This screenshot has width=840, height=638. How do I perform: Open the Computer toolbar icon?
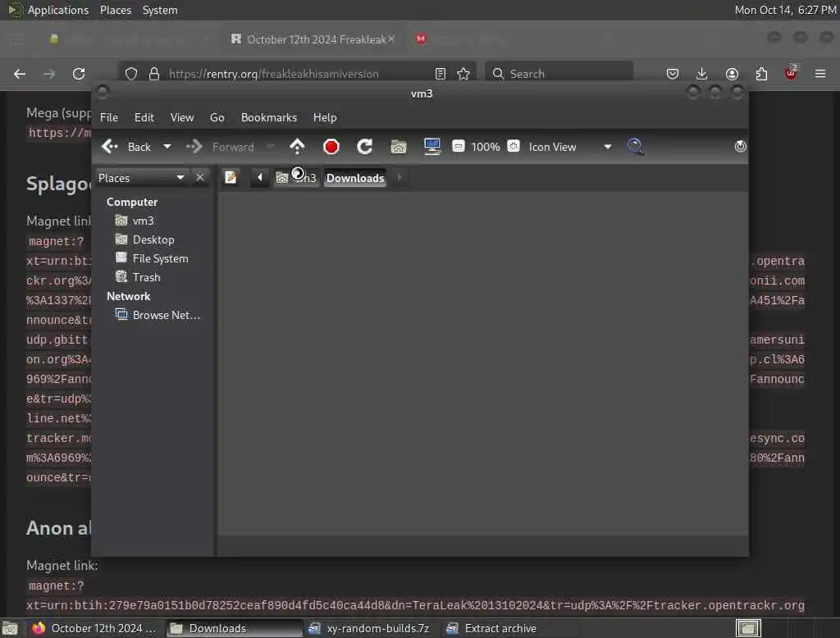(431, 146)
